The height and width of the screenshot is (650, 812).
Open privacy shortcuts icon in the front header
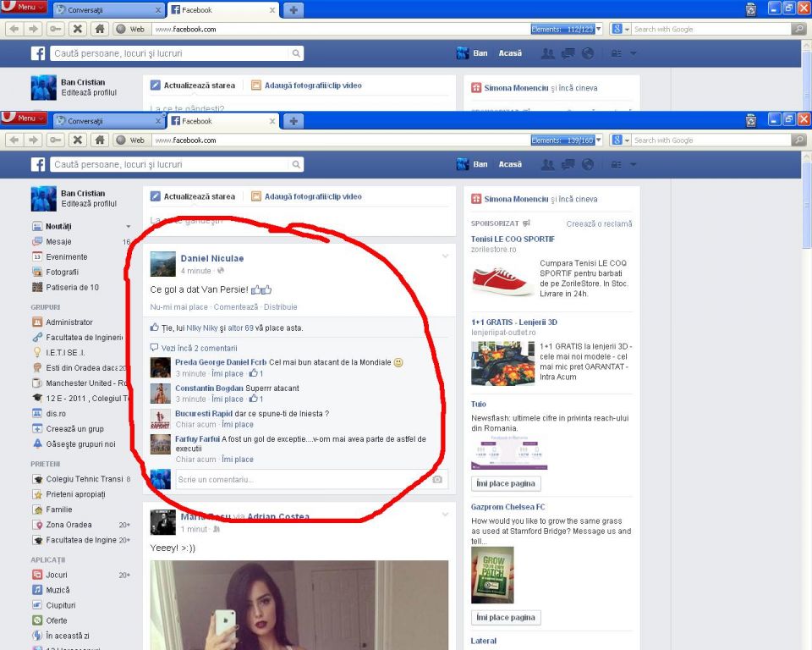click(617, 165)
